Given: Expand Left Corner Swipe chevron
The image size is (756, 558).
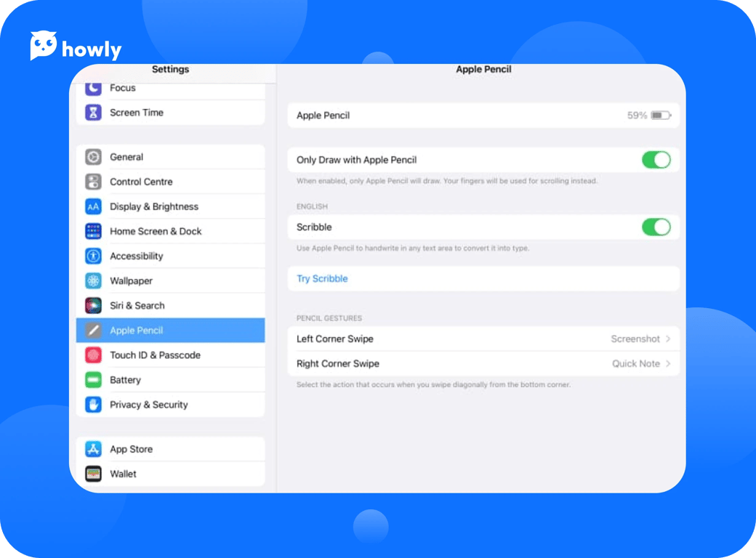Looking at the screenshot, I should pos(668,339).
